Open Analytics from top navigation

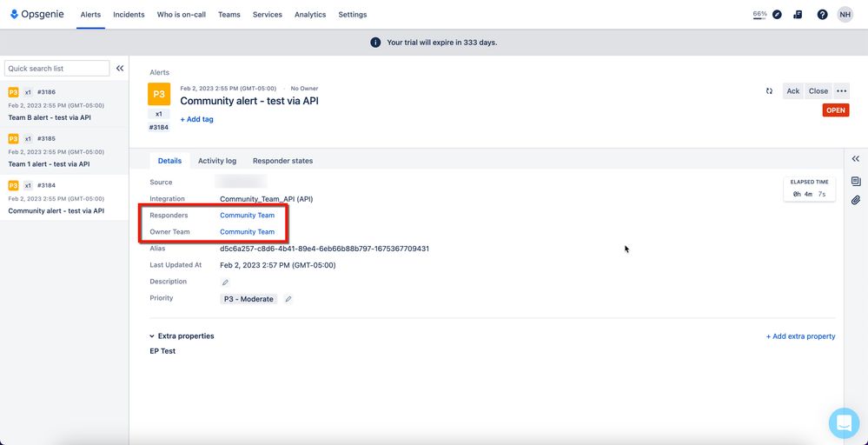(x=310, y=15)
